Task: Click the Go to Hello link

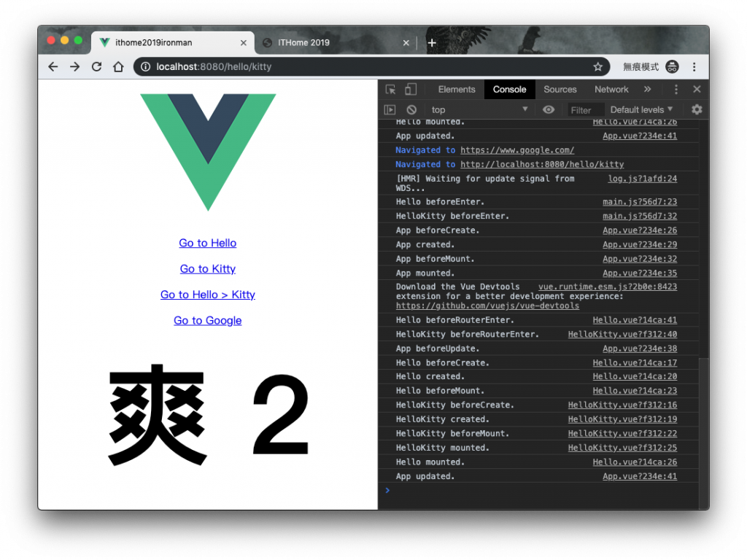Action: [208, 243]
